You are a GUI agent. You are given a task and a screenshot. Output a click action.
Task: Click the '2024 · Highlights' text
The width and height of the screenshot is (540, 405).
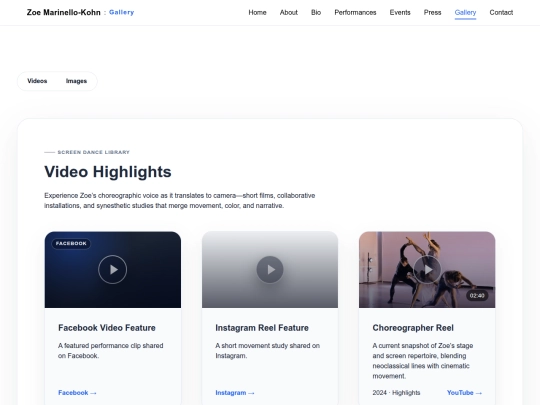[x=396, y=393]
